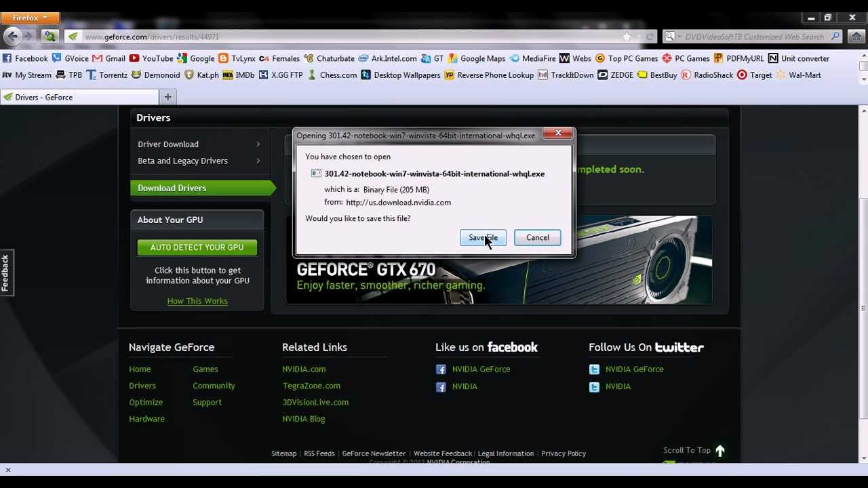Click the search magnifier icon in toolbar
The height and width of the screenshot is (488, 868).
pyautogui.click(x=835, y=37)
